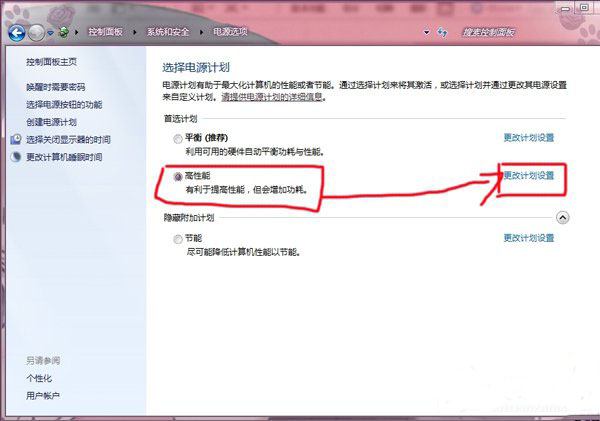Click the Forward navigation arrow button
The height and width of the screenshot is (421, 600).
(38, 32)
